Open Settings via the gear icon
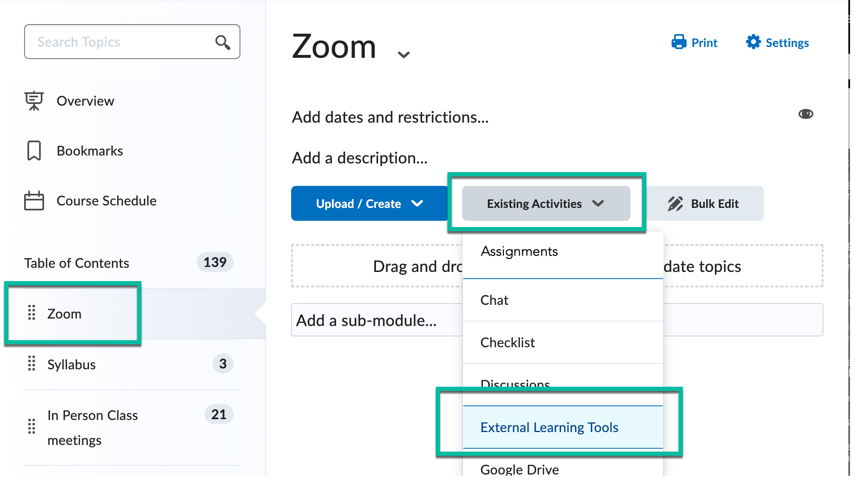Screen dimensions: 865x504 click(x=753, y=42)
